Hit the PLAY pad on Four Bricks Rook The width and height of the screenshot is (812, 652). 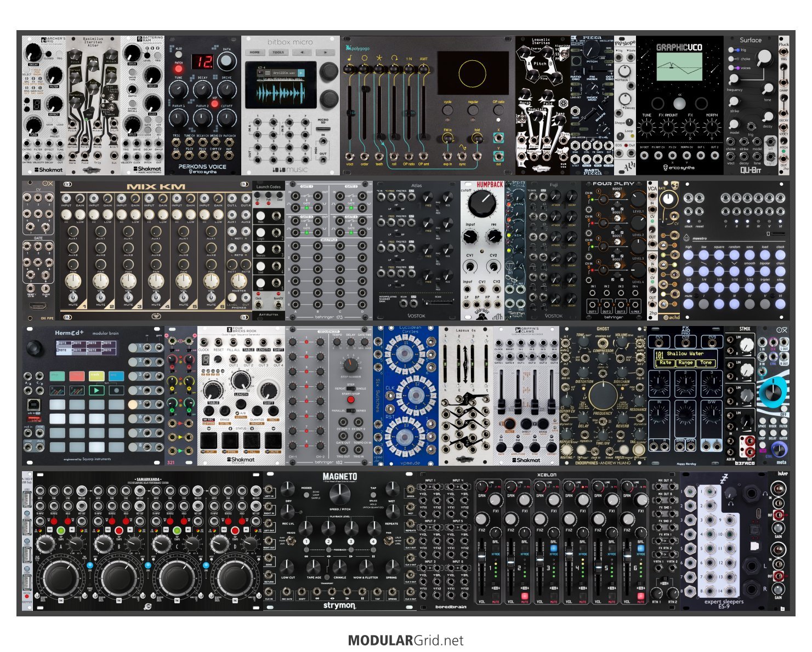point(209,439)
